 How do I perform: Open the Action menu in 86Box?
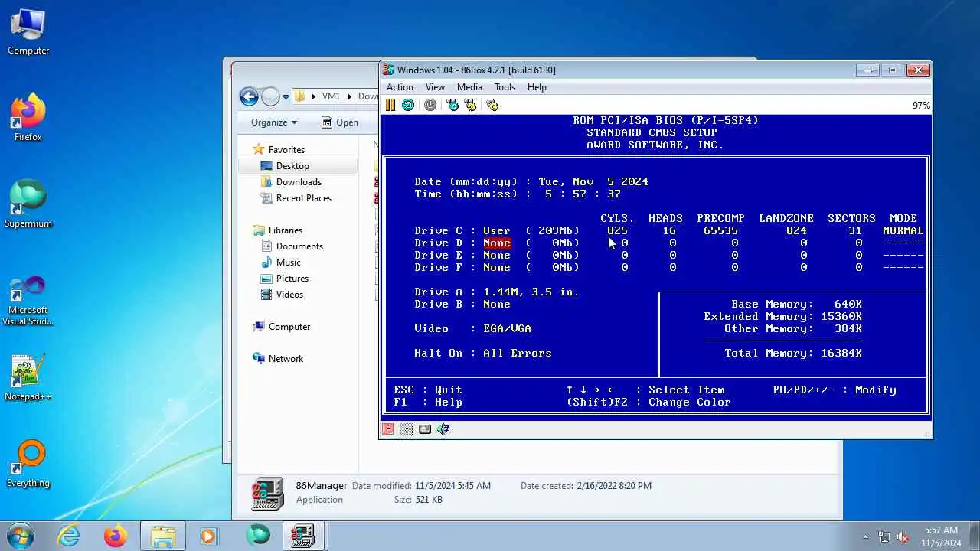(400, 87)
